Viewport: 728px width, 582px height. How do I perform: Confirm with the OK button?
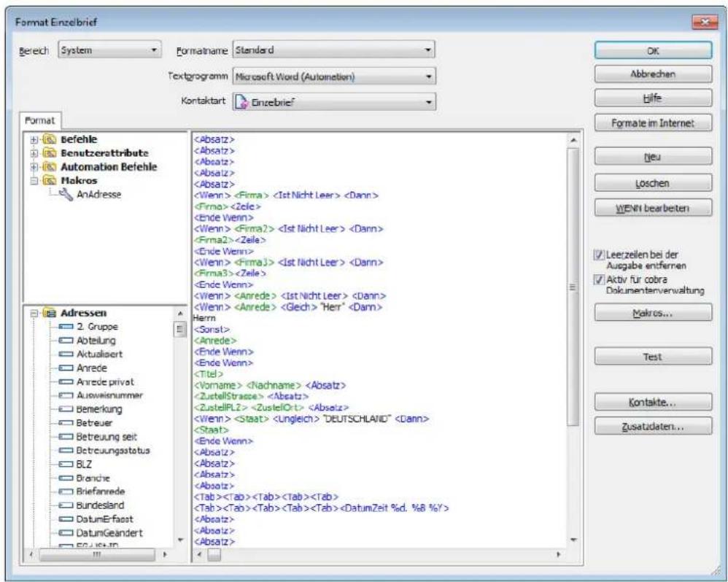click(x=653, y=51)
